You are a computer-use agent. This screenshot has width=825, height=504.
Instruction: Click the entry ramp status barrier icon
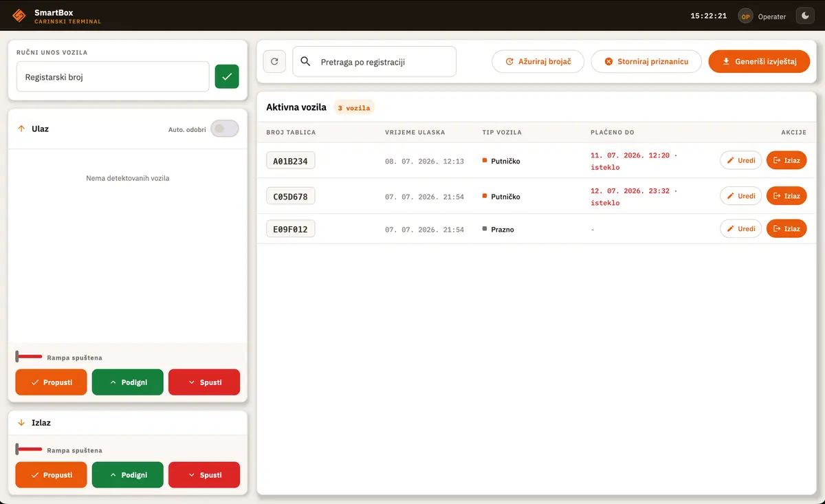click(28, 357)
